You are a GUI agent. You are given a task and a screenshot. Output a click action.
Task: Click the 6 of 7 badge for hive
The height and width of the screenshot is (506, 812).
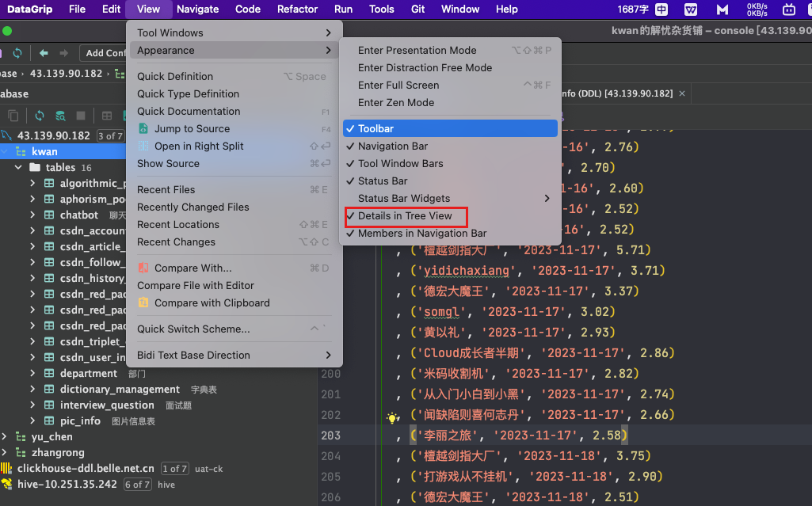[137, 485]
